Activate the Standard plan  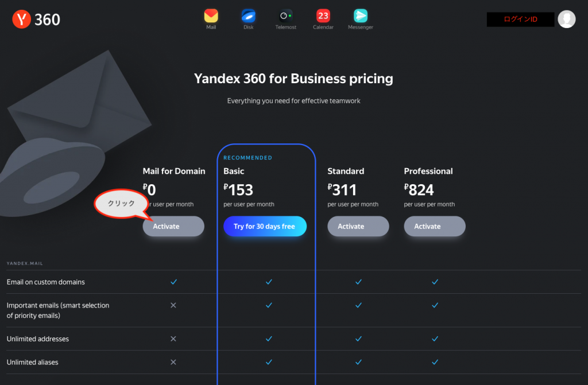[x=358, y=226]
